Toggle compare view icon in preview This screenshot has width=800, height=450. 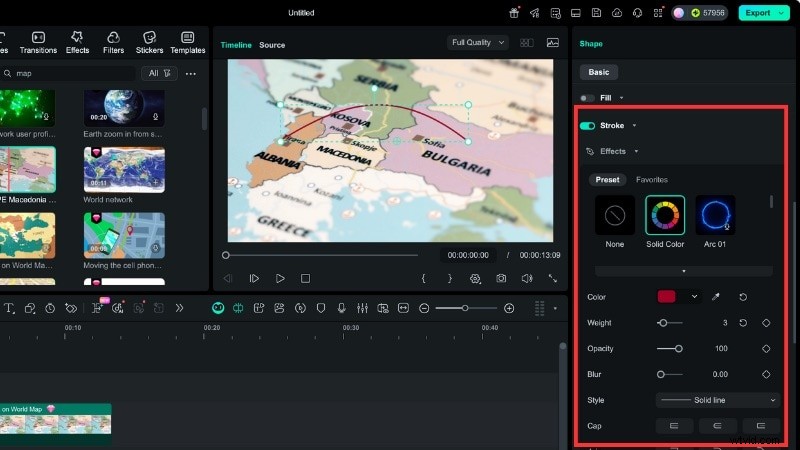pyautogui.click(x=527, y=43)
